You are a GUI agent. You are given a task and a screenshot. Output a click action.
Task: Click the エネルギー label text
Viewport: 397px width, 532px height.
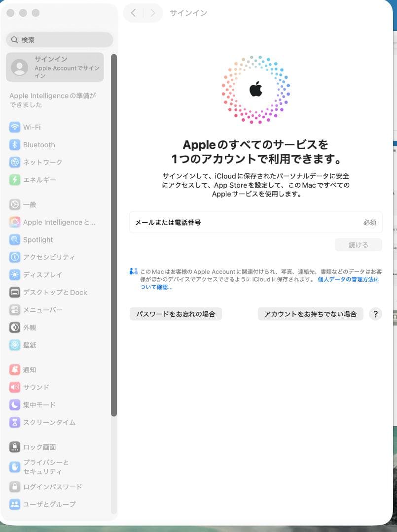(x=39, y=180)
